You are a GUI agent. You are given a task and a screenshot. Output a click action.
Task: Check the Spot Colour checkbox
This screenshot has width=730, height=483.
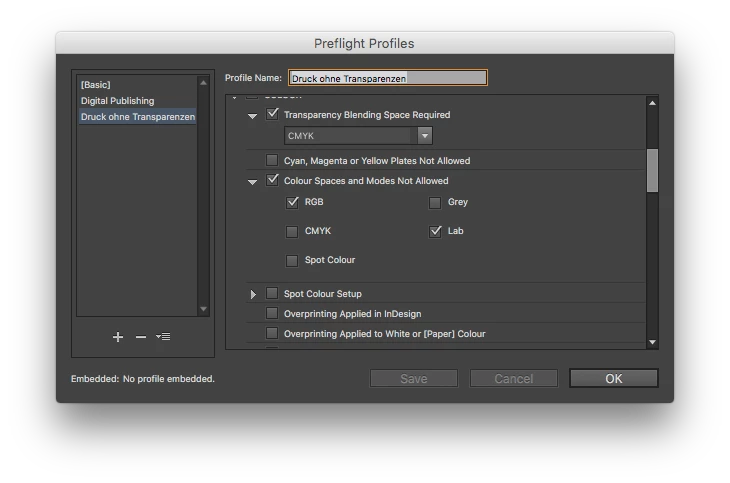pos(292,260)
